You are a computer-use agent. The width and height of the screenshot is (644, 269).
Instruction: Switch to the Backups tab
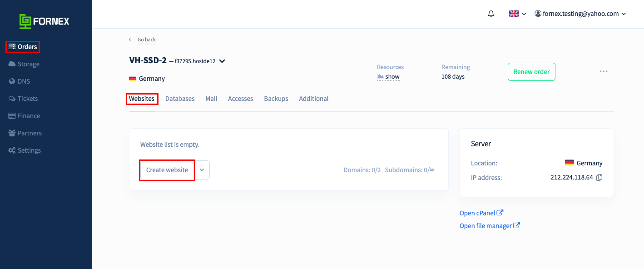(x=276, y=99)
